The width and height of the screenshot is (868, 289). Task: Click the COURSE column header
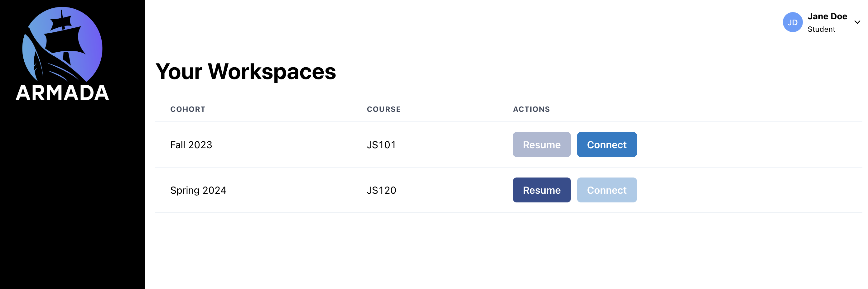tap(383, 109)
